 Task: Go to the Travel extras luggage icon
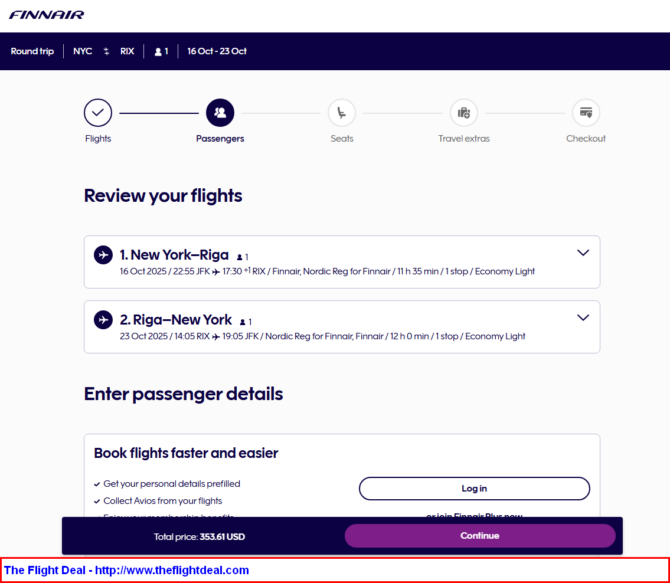click(464, 113)
